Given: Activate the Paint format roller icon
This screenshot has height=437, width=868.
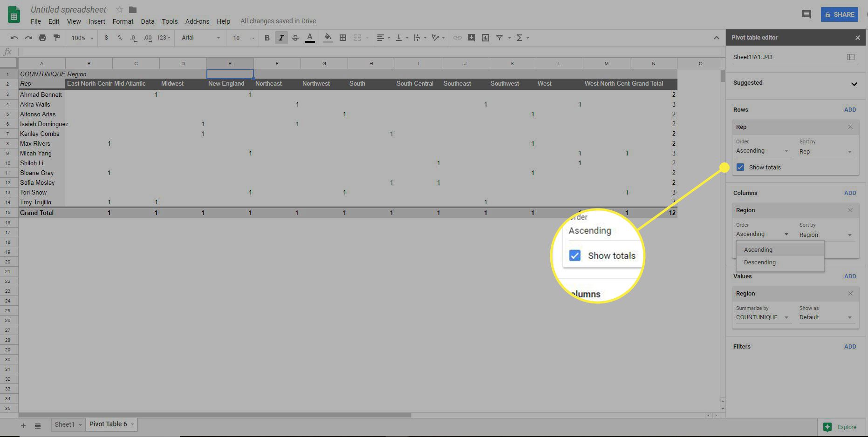Looking at the screenshot, I should [x=56, y=38].
